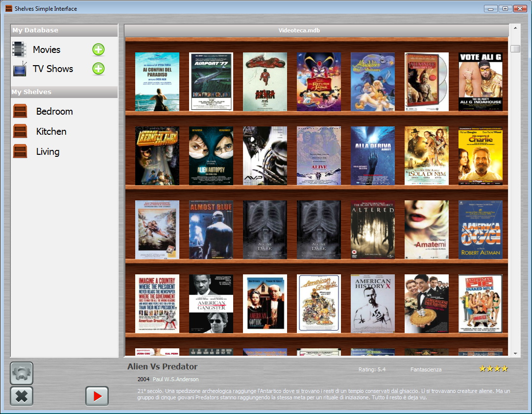Select the Isola di Nim cover
The height and width of the screenshot is (414, 532).
[x=427, y=156]
